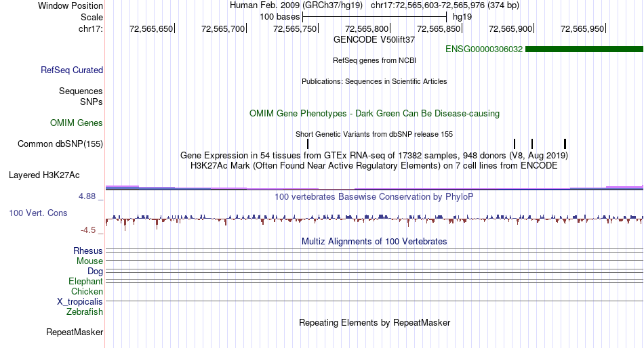
Task: Click Publications: Sequences in Scientific Articles title
Action: tap(374, 81)
